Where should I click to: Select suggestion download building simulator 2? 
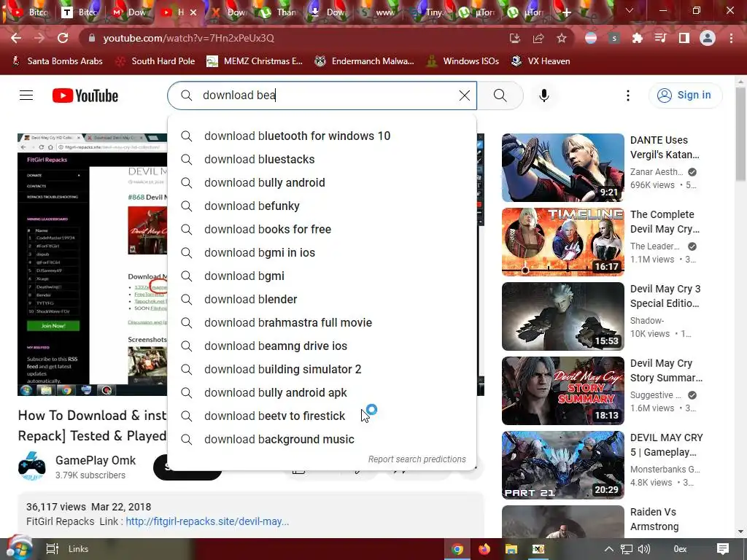click(x=322, y=370)
